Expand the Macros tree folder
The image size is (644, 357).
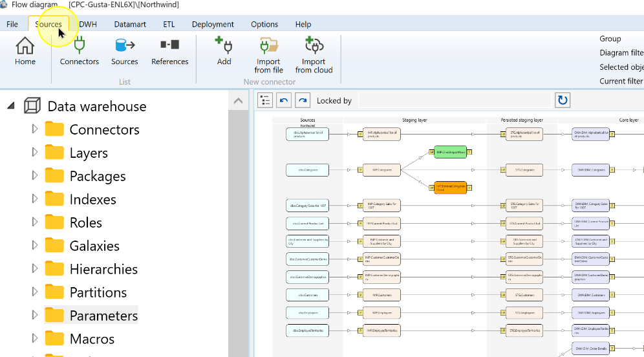[34, 338]
